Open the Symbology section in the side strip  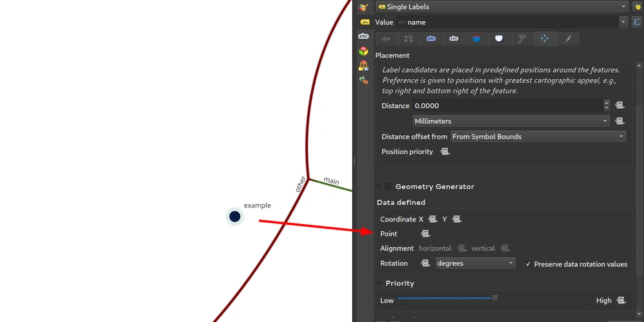[363, 7]
